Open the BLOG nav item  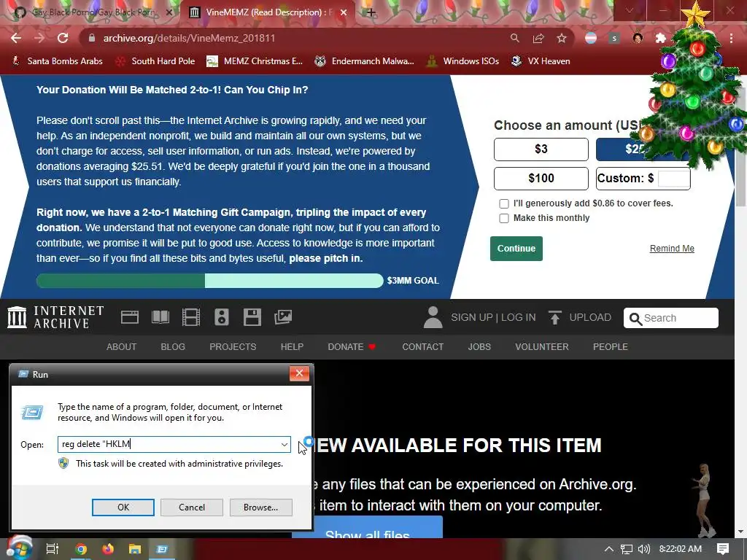(x=173, y=346)
